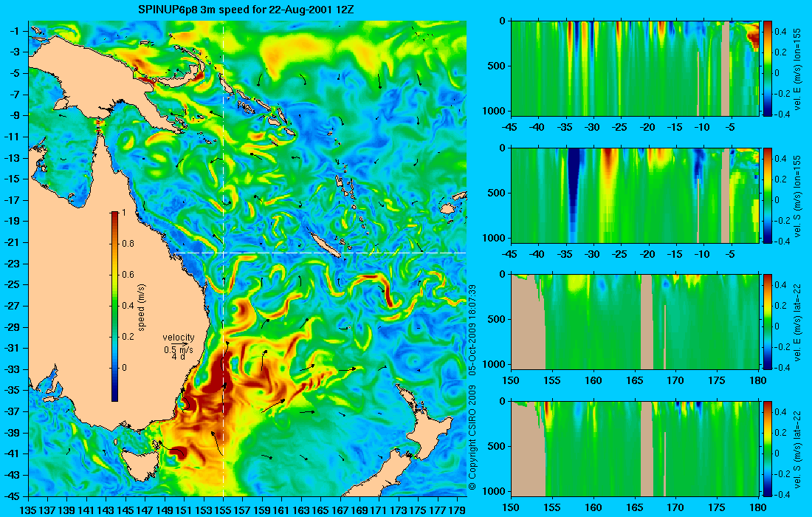This screenshot has width=812, height=517.
Task: Click the plot title 'SPINUP6p8 3m speed for 22-Aug-2001 12Z'
Action: (246, 10)
